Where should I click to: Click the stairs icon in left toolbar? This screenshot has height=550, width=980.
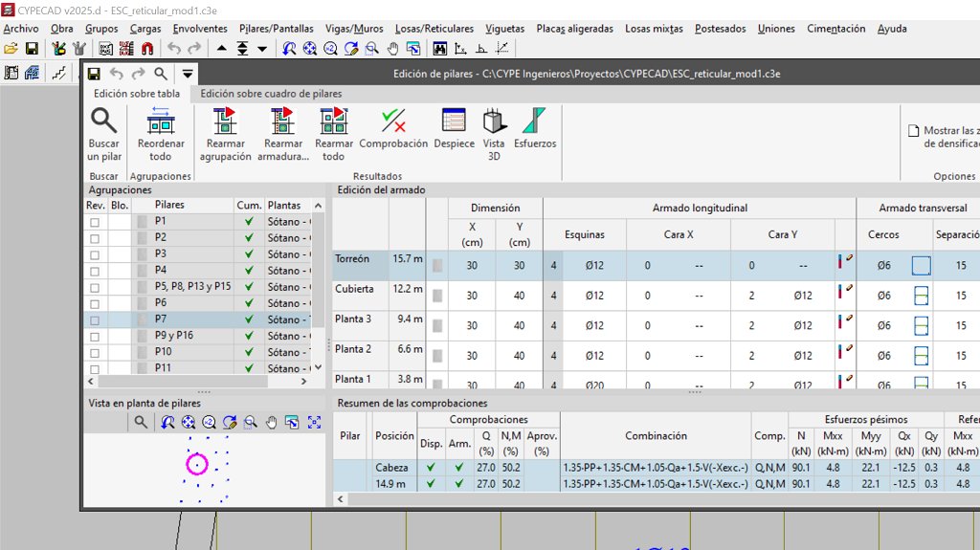click(58, 73)
